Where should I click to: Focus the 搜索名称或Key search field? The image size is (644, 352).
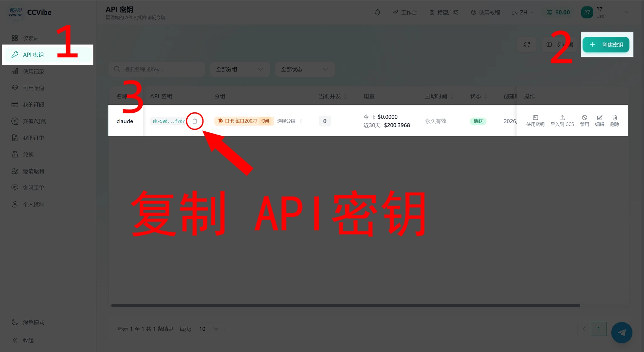[157, 69]
